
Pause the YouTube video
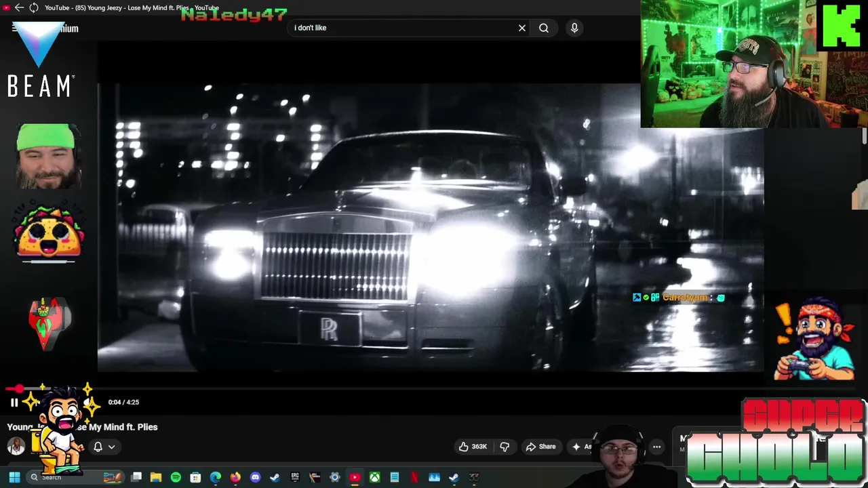(14, 403)
